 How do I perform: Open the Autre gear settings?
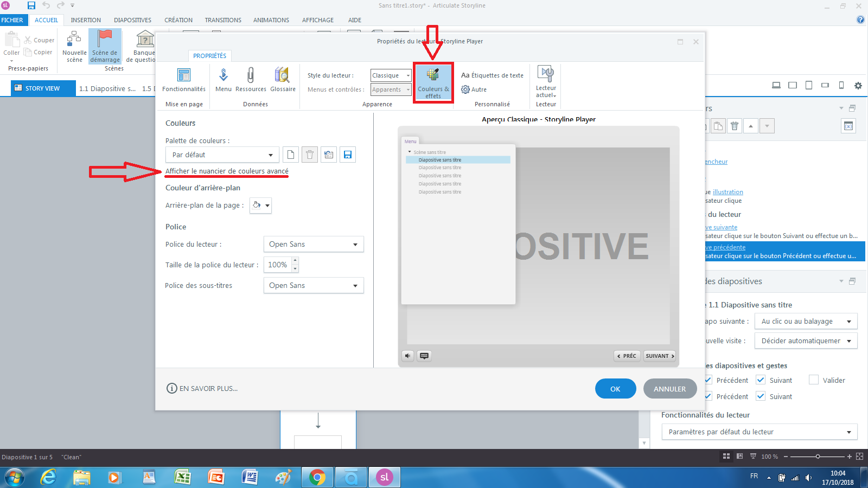click(474, 89)
